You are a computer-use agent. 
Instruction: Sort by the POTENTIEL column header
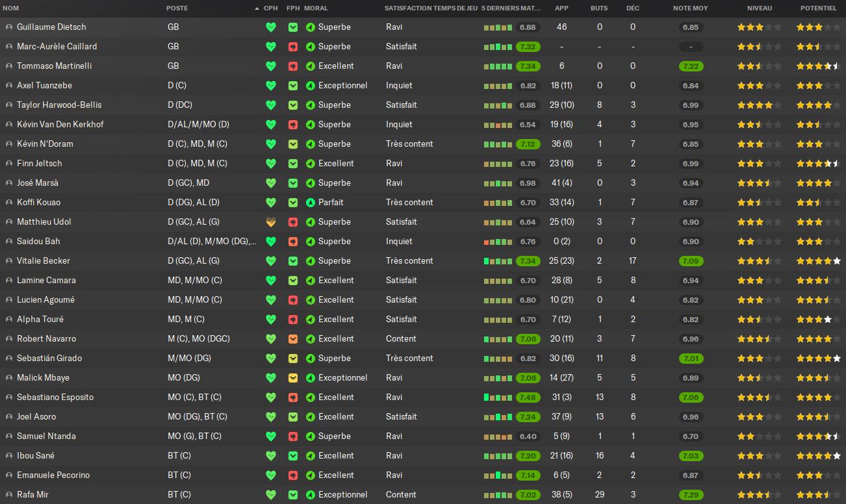coord(818,8)
